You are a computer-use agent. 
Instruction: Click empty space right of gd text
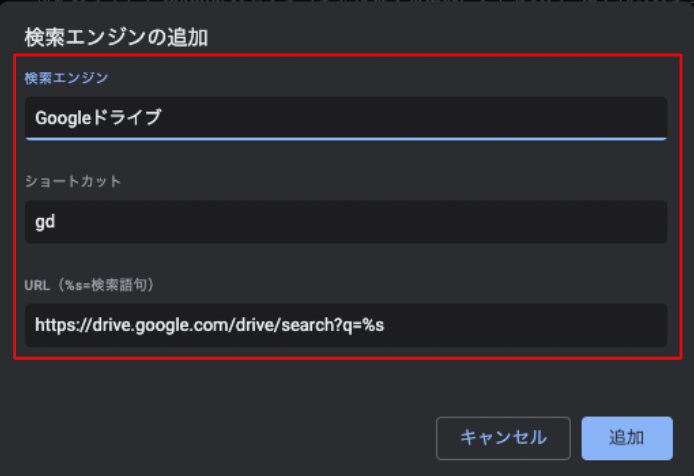tap(350, 222)
